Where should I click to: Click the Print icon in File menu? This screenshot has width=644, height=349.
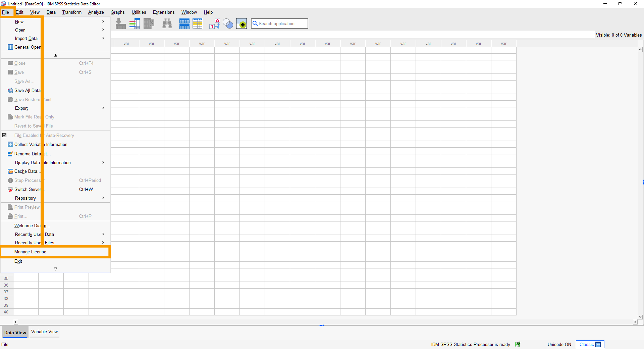10,216
